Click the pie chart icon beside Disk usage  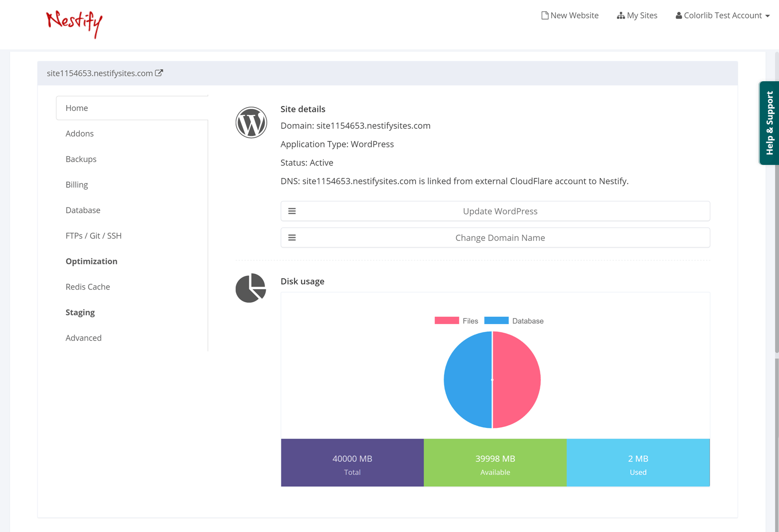(250, 288)
